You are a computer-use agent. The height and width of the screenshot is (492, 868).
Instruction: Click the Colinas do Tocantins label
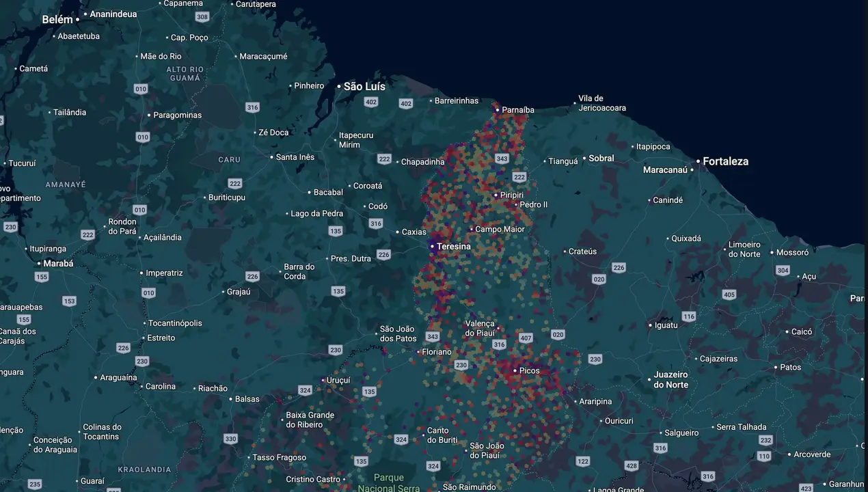[x=102, y=432]
